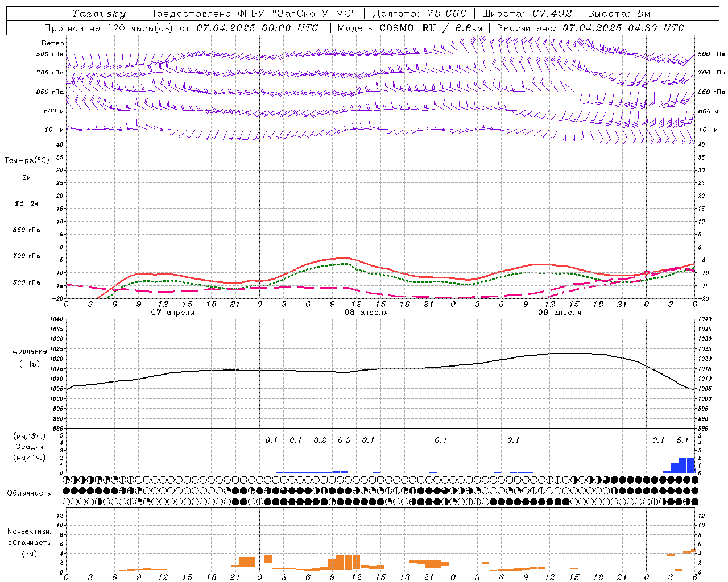This screenshot has height=582, width=728.
Task: Click the 6.6км grid resolution text
Action: tap(469, 28)
